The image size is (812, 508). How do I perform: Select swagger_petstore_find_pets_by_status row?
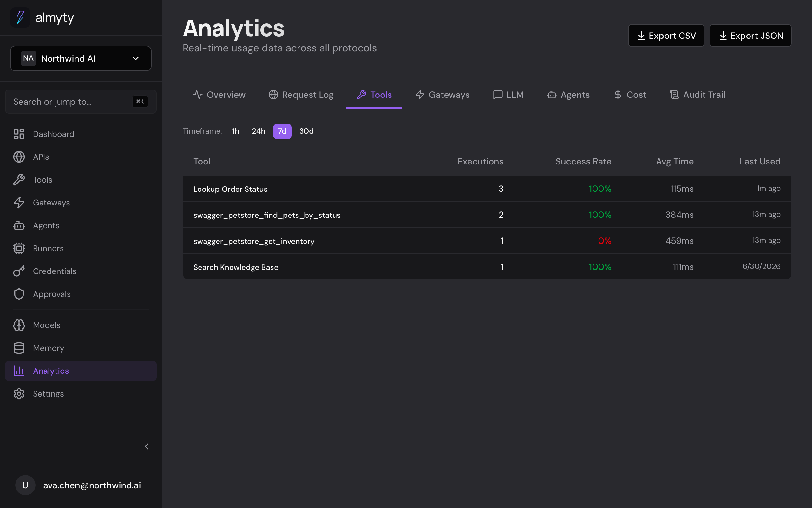tap(487, 215)
